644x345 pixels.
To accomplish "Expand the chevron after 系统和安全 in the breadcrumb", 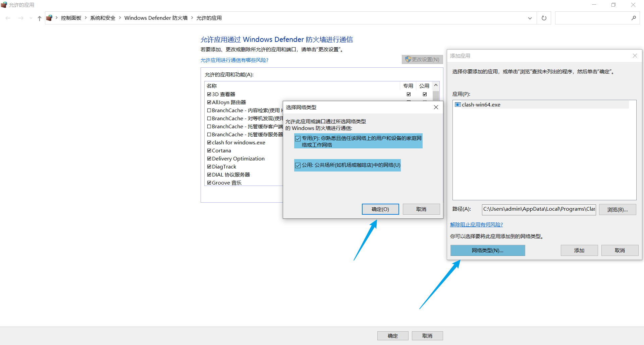I will point(120,18).
